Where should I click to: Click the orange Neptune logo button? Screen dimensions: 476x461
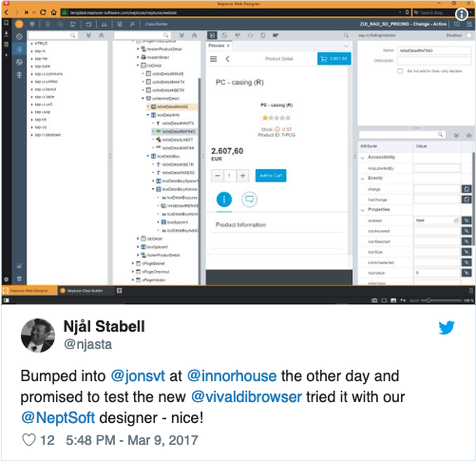[19, 24]
